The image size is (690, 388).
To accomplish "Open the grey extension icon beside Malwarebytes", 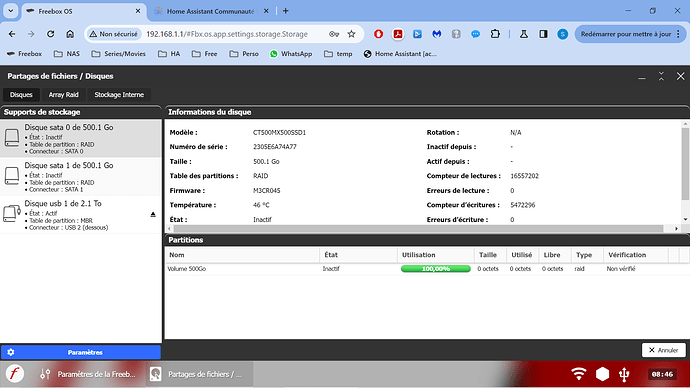I will point(456,34).
